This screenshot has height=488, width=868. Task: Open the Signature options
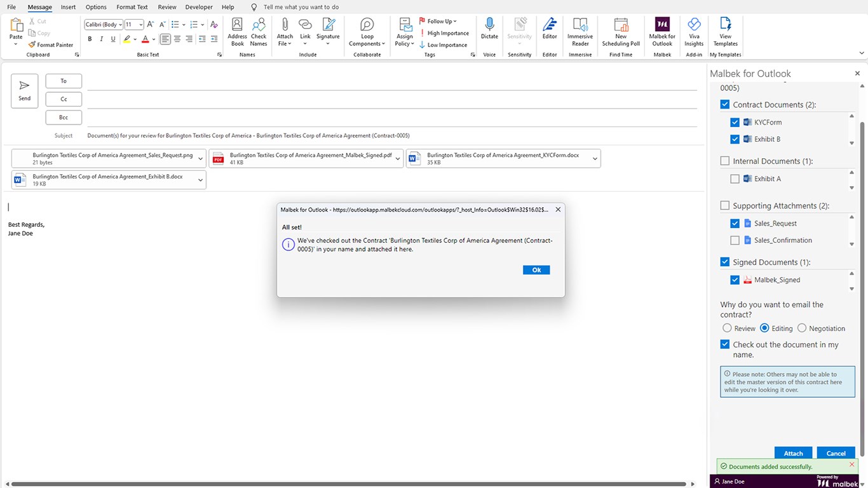pos(328,32)
